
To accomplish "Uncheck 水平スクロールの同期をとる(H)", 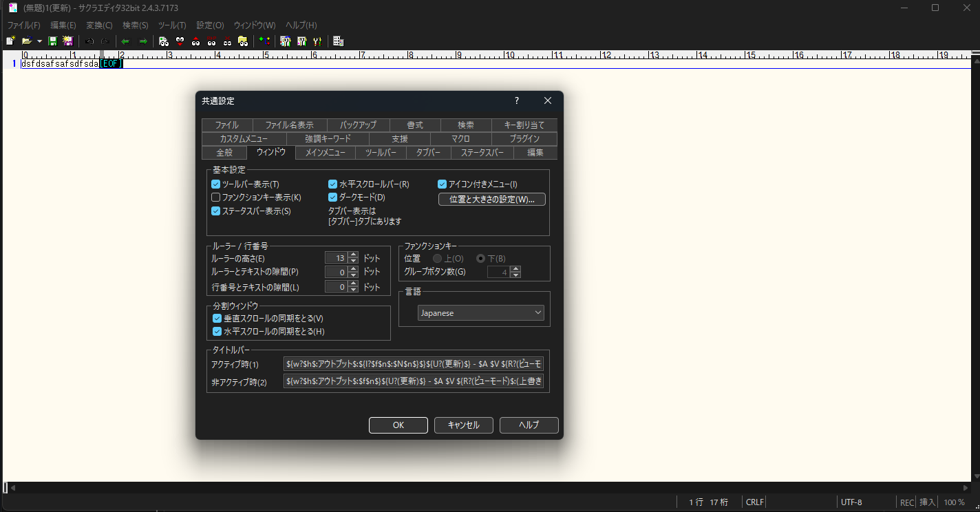I will [217, 332].
